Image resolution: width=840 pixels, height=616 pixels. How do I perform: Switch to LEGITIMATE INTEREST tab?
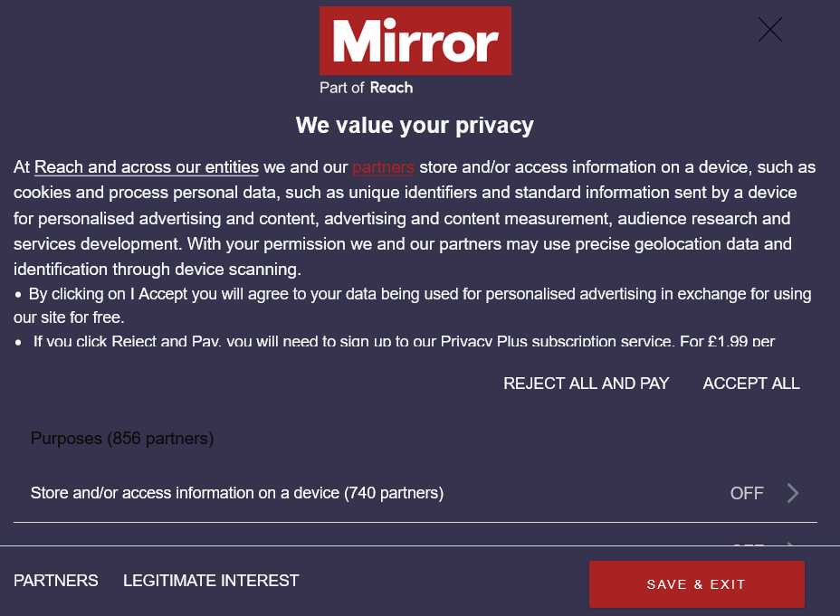(x=211, y=581)
